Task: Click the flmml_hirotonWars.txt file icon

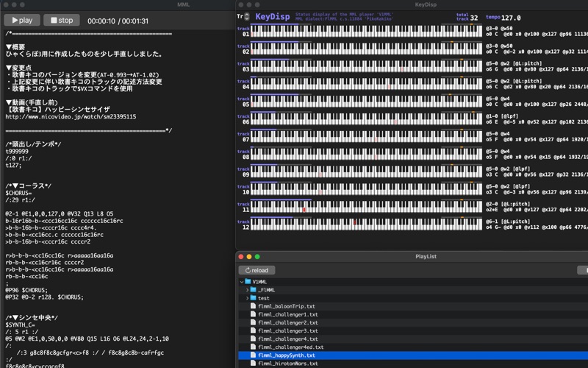Action: pos(253,364)
